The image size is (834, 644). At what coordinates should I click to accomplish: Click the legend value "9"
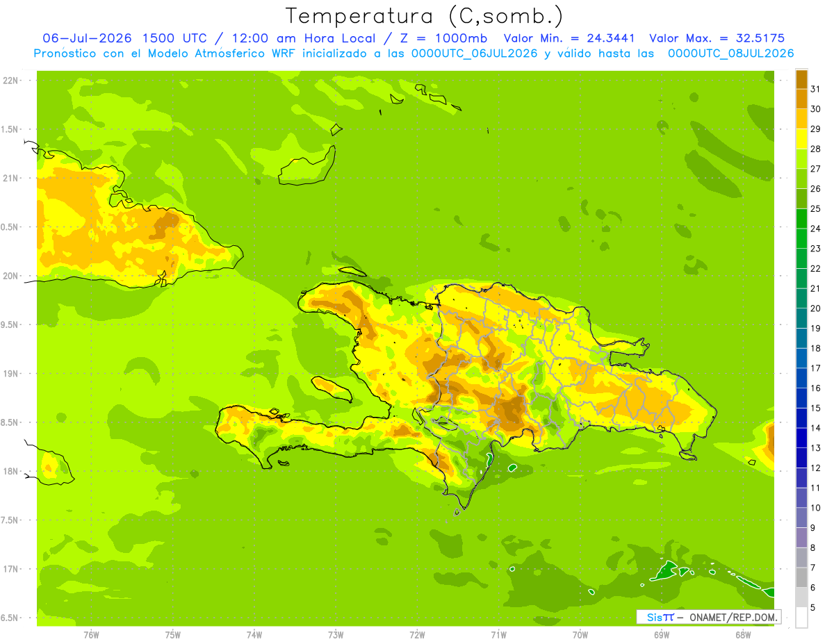click(x=812, y=528)
